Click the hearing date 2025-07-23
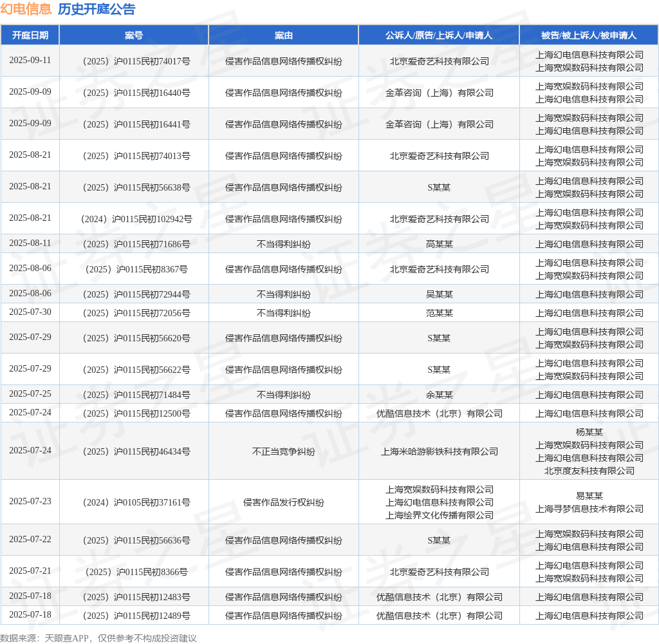This screenshot has height=644, width=659. (x=30, y=502)
